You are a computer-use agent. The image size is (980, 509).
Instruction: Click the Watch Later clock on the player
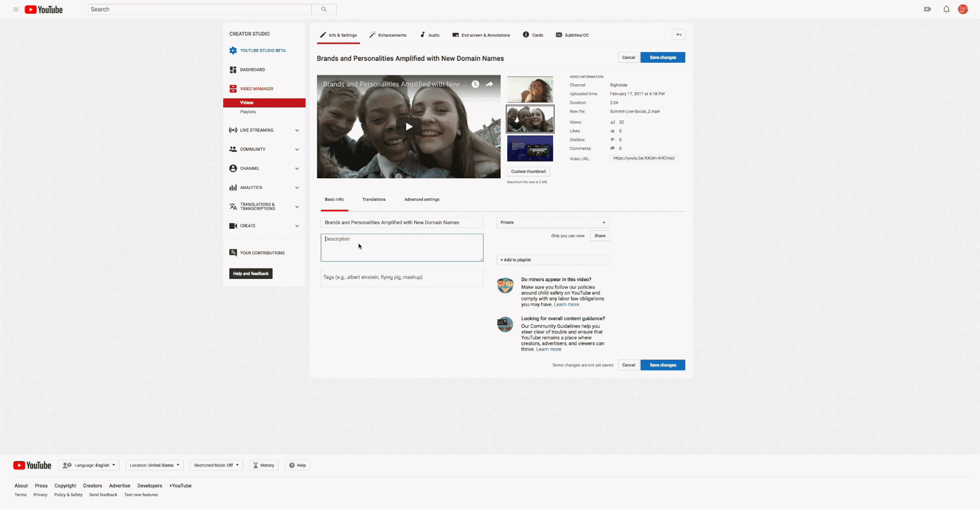tap(475, 84)
